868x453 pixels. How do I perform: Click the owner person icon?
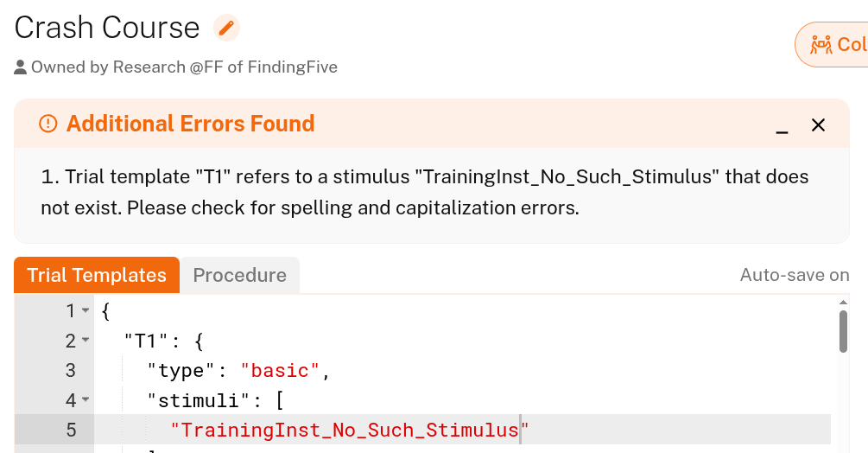21,67
